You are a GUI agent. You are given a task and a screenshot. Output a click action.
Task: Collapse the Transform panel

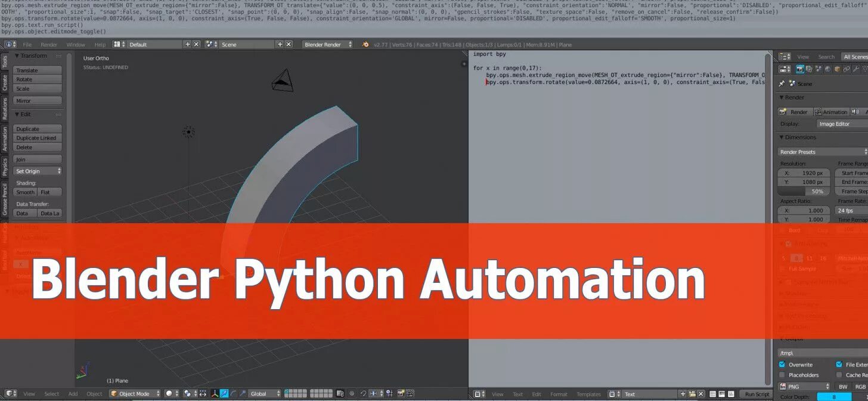(17, 55)
